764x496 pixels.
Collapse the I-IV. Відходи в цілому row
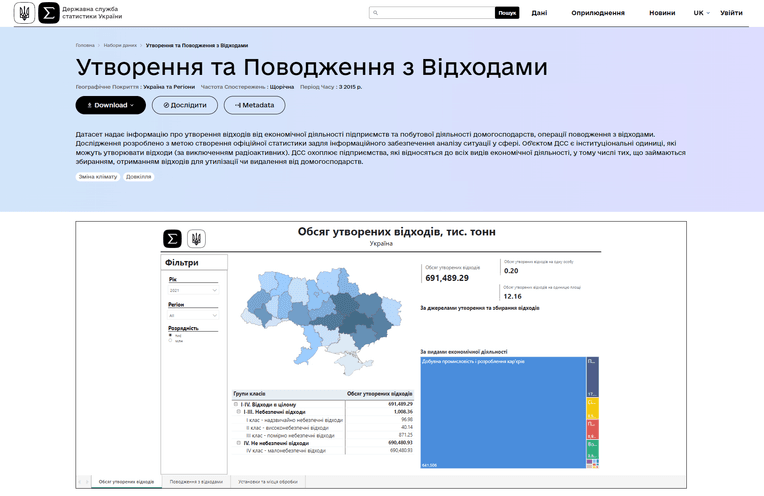[236, 404]
